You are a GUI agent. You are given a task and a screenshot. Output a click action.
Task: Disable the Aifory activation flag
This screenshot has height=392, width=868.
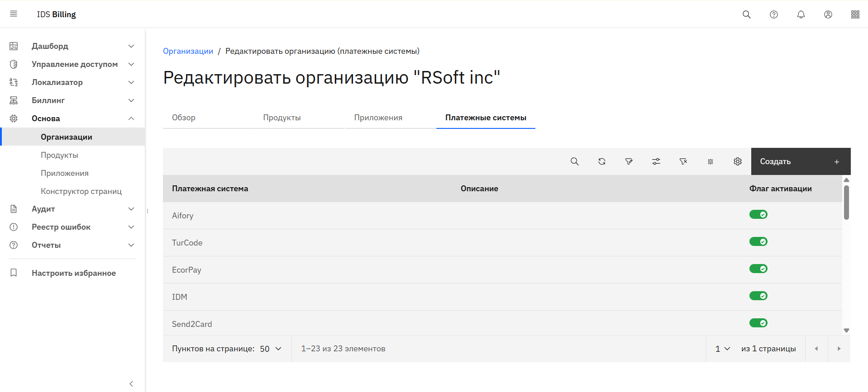[x=758, y=214]
